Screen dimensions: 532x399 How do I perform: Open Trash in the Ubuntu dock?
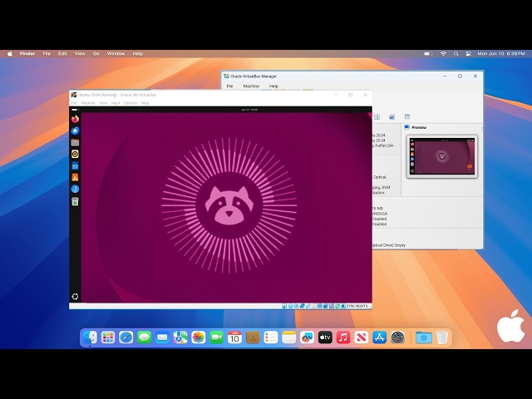coord(75,202)
